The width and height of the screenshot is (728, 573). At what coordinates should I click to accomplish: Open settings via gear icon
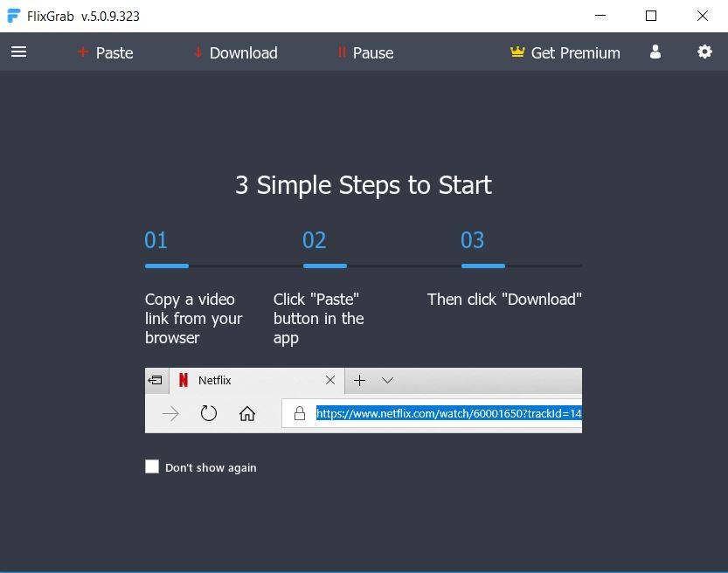click(704, 52)
